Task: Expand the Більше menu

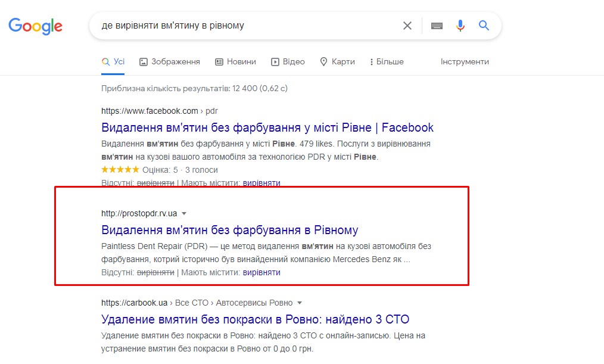Action: (387, 61)
